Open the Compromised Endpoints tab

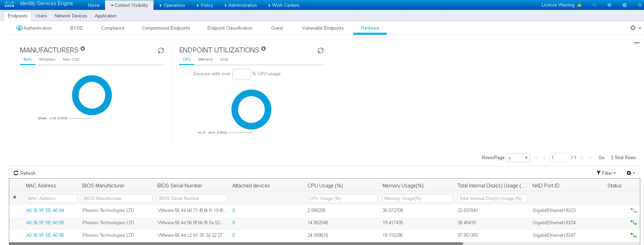(x=166, y=28)
